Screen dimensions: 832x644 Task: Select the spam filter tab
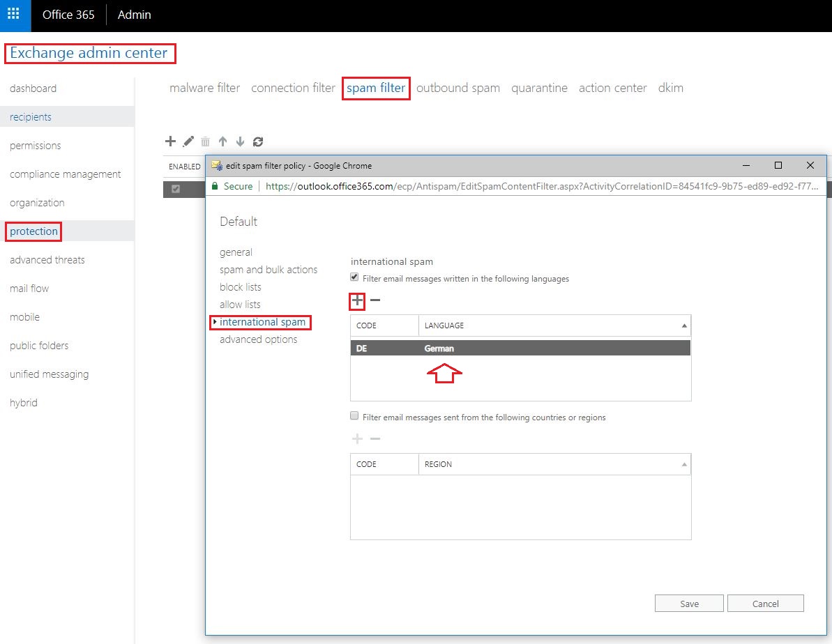pyautogui.click(x=376, y=88)
